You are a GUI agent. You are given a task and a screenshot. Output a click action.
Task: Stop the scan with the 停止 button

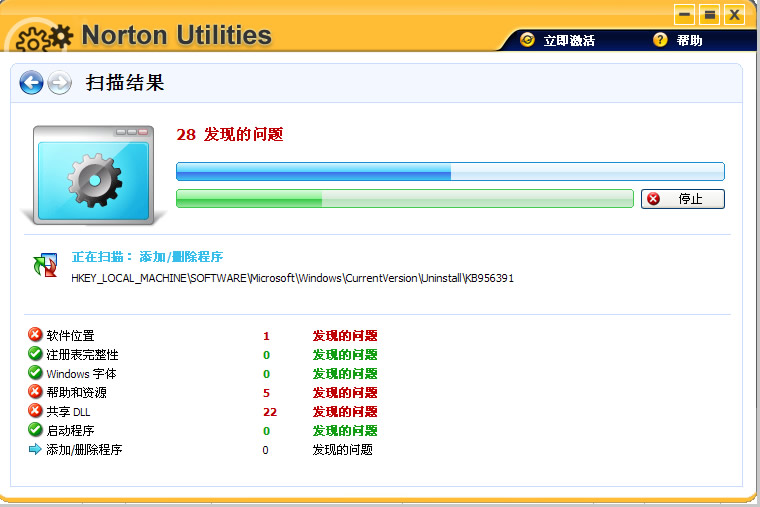tap(682, 199)
